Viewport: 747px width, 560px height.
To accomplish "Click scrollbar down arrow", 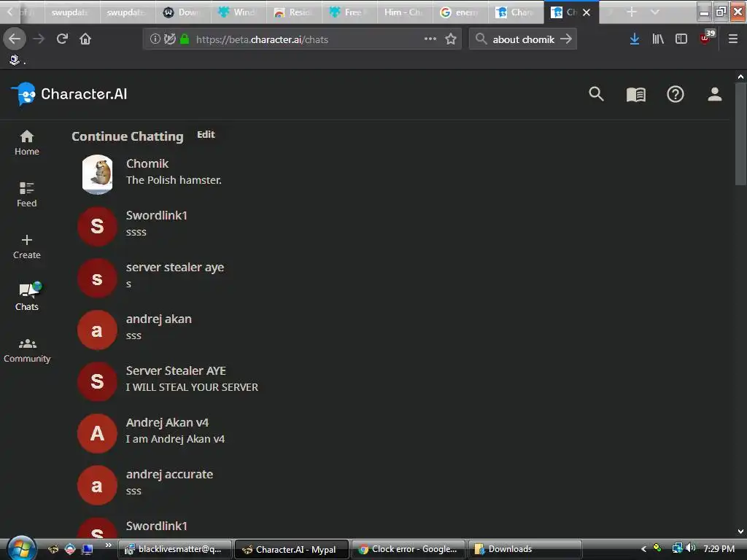I will [740, 532].
